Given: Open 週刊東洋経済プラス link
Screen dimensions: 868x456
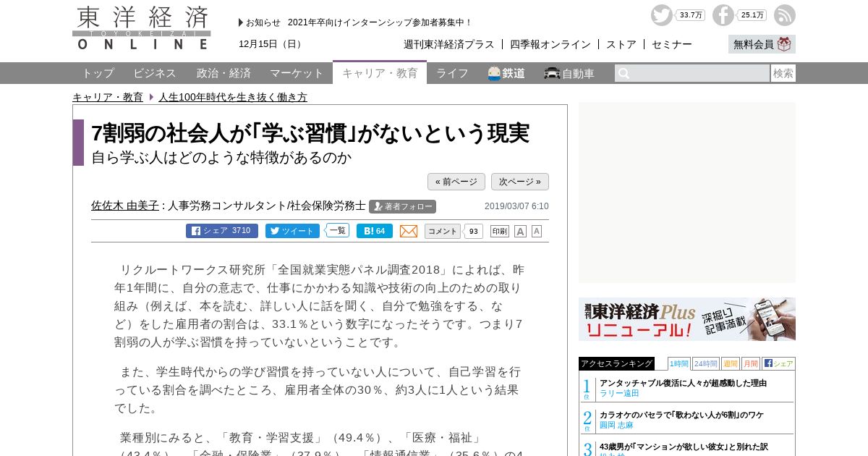Looking at the screenshot, I should coord(449,44).
